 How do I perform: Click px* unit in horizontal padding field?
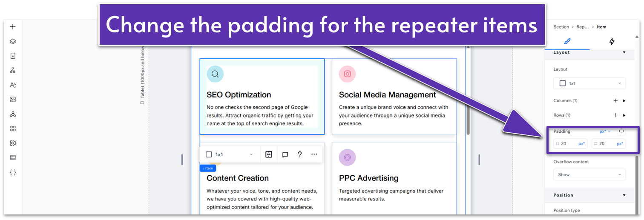(582, 144)
